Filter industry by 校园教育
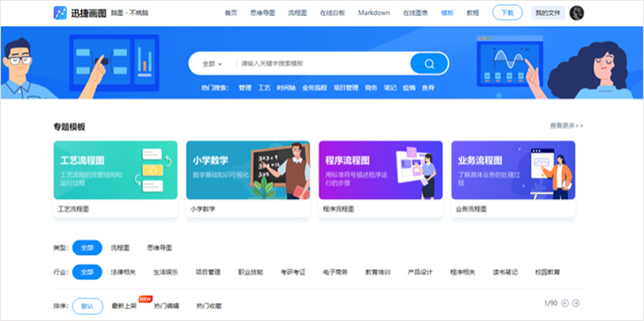 pos(548,273)
